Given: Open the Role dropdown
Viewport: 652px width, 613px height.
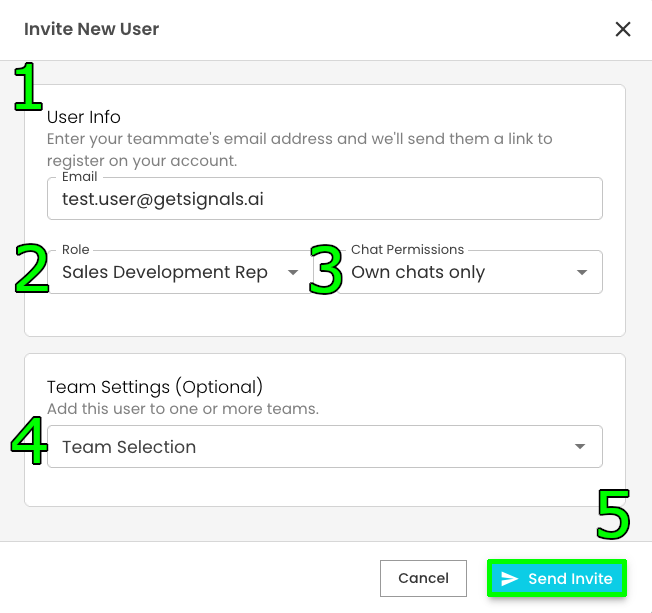Looking at the screenshot, I should pos(180,272).
